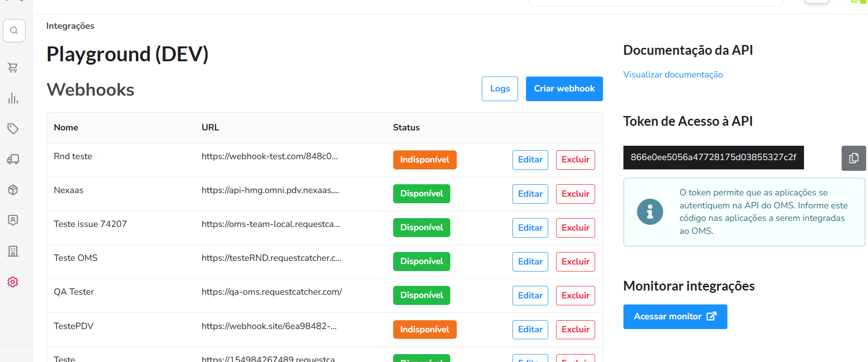Viewport: 868px width, 362px height.
Task: Delete the TestePDV webhook
Action: 576,330
